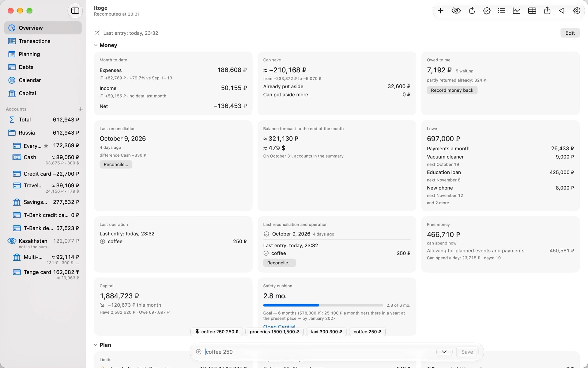The height and width of the screenshot is (368, 588).
Task: Click the list view icon in toolbar
Action: 502,11
